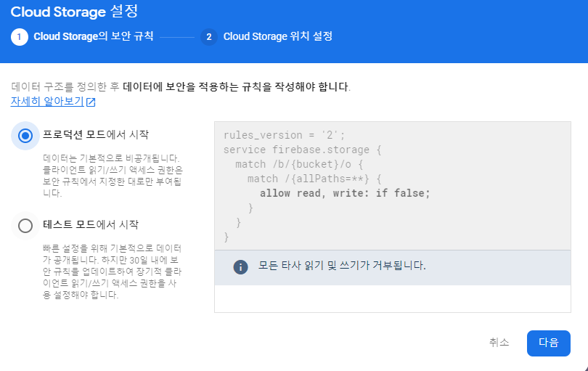Select the Cloud Storage의 보안 규칙 step label
The width and height of the screenshot is (588, 371).
click(x=94, y=36)
